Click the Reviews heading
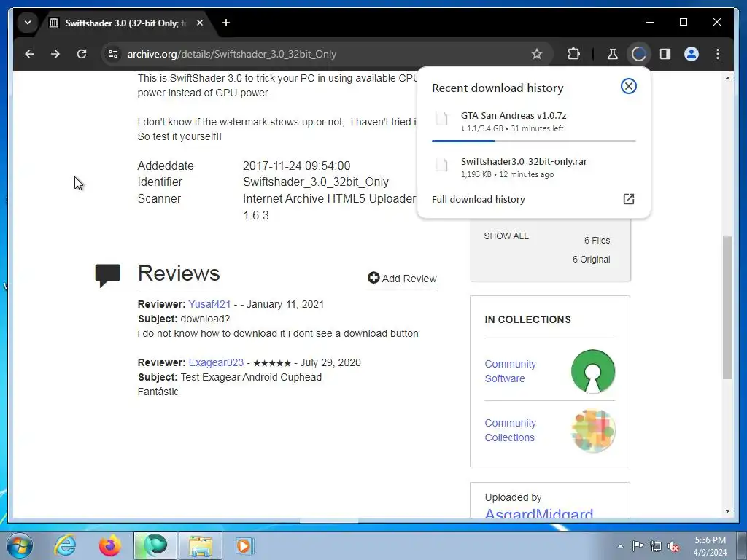 [179, 273]
